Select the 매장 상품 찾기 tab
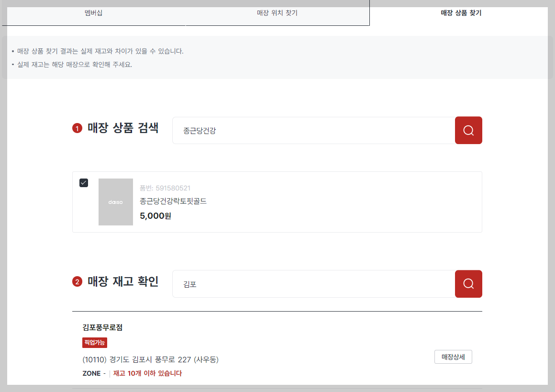This screenshot has width=555, height=392. [x=461, y=13]
